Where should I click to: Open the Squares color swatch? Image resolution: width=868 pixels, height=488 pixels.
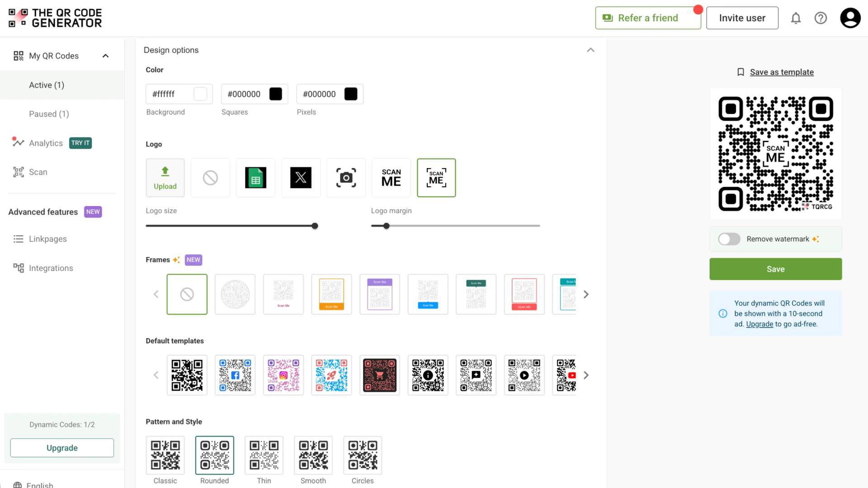coord(276,94)
